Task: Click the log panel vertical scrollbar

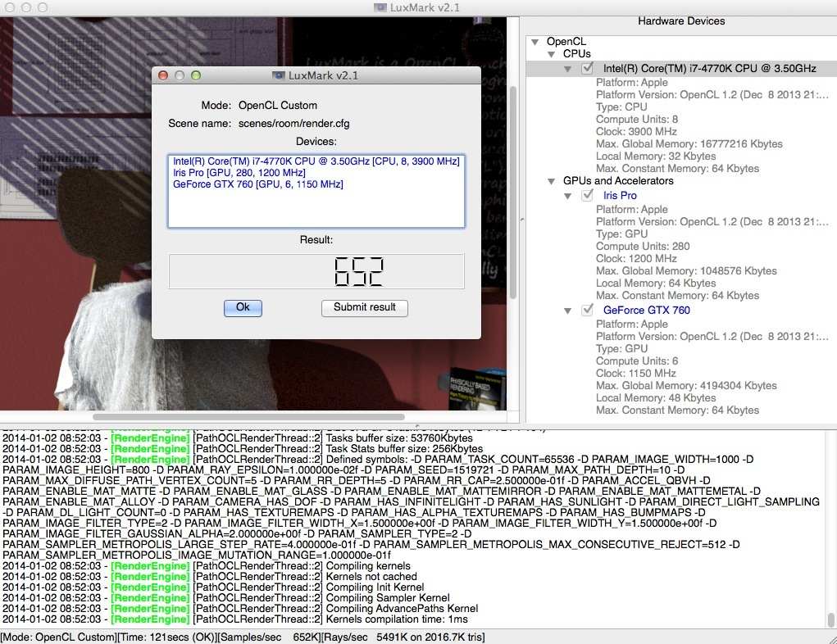Action: click(830, 620)
